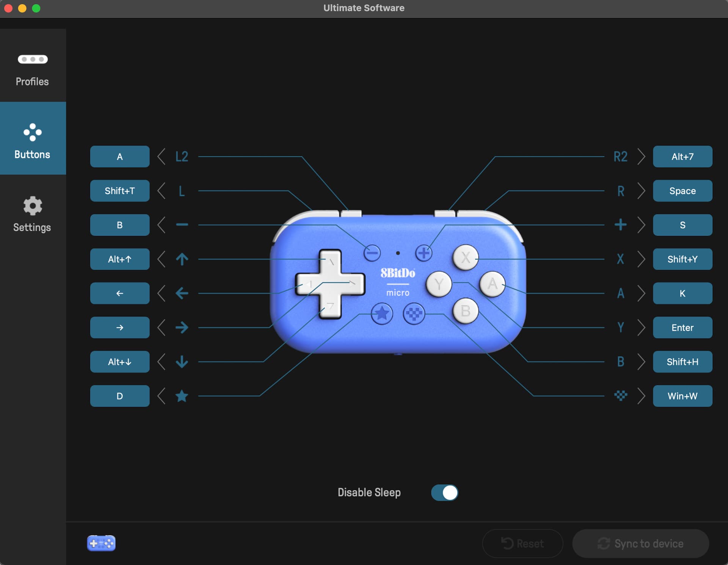Viewport: 728px width, 565px height.
Task: Click the blue controller device icon at bottom left
Action: (x=101, y=543)
